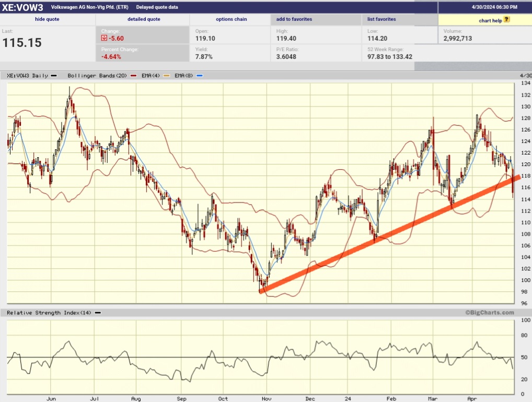
Task: Click the EMA(4) gold color swatch
Action: pyautogui.click(x=166, y=75)
